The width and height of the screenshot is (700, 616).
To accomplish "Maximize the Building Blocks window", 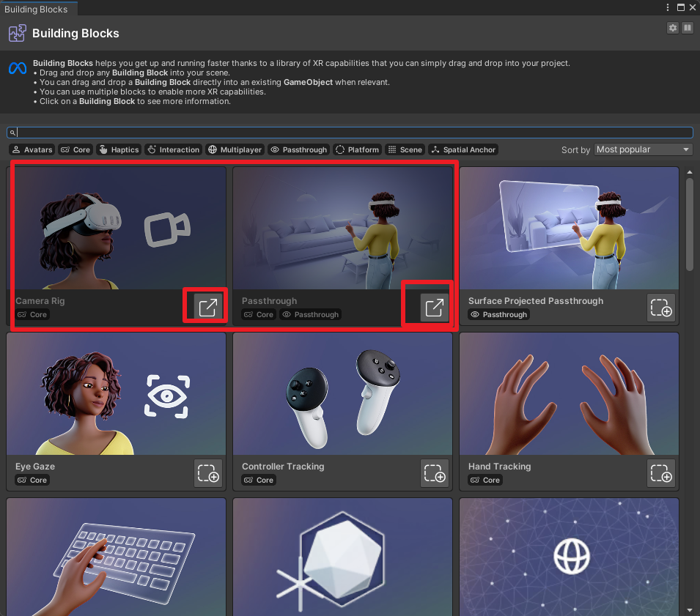I will tap(681, 7).
